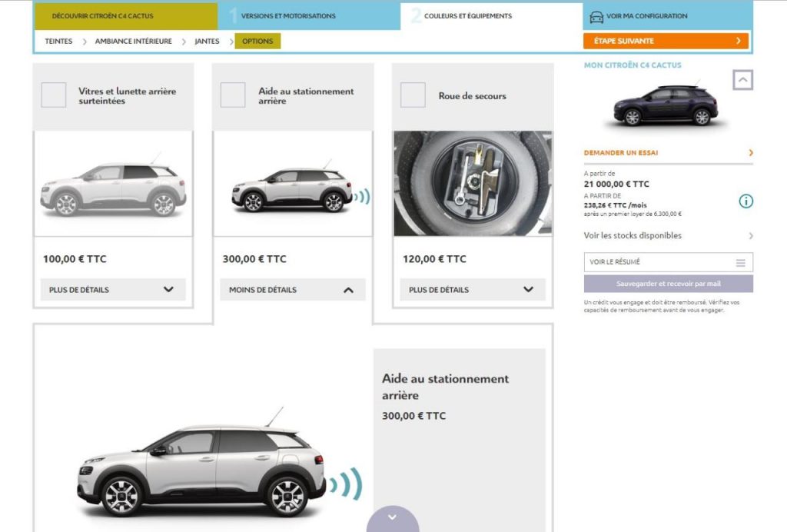Click the arrow beside Voir les stocks disponibles
The image size is (787, 532).
click(751, 235)
